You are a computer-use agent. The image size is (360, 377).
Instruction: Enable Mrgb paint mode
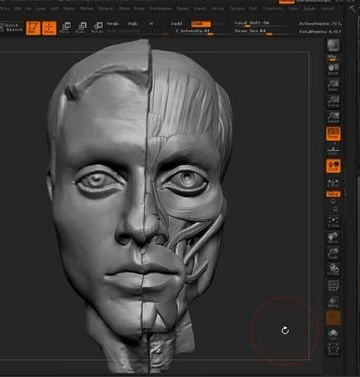click(113, 24)
